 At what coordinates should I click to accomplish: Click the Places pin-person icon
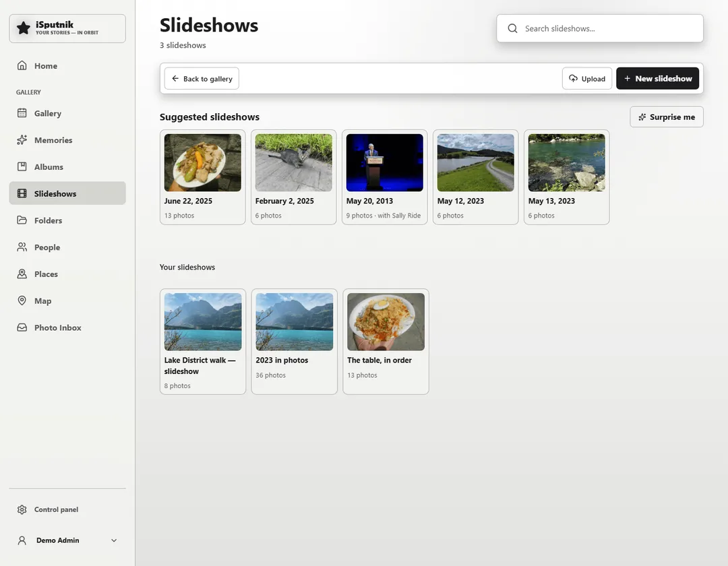point(22,274)
